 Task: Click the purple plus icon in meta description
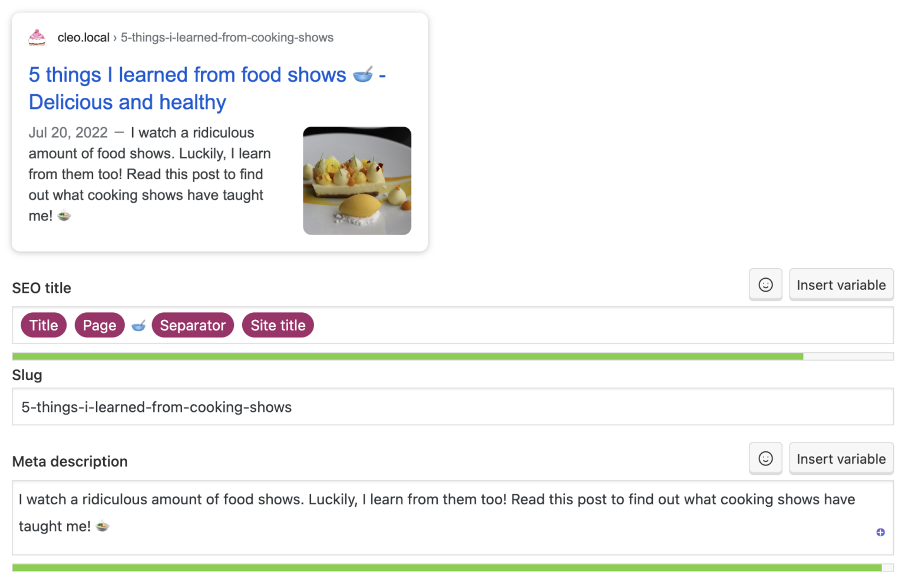point(880,532)
